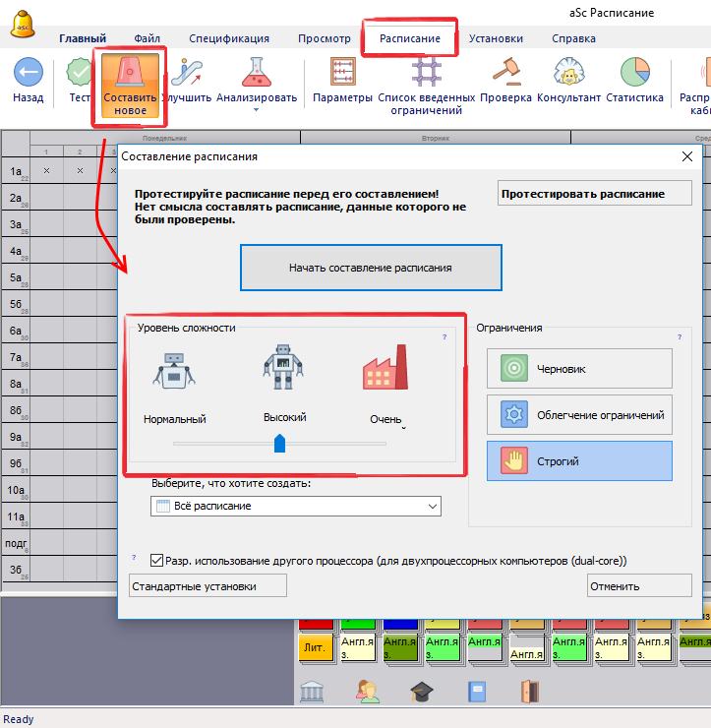Open the Консультант icon

[568, 73]
